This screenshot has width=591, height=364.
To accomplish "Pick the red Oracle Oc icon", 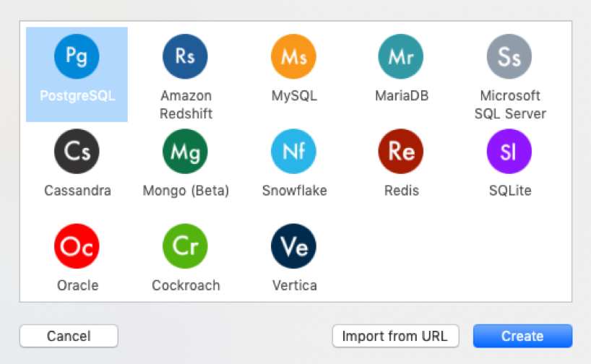I will (77, 246).
